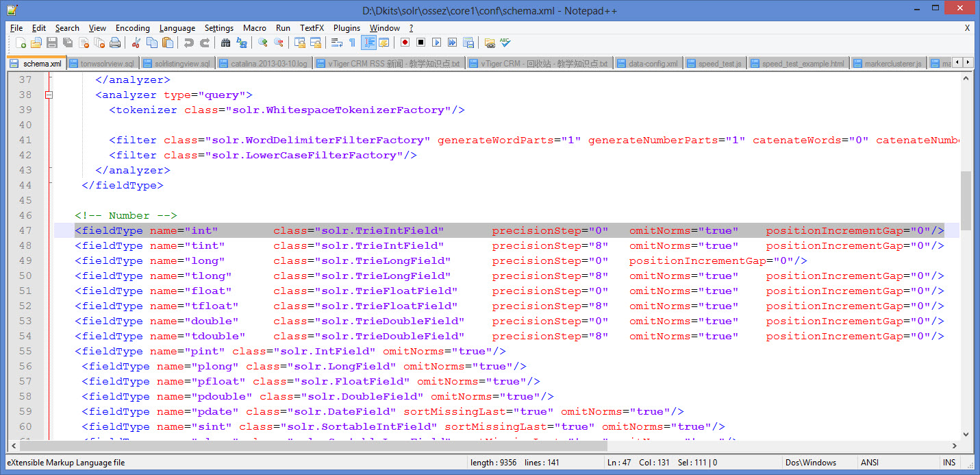The image size is (980, 475).
Task: Toggle show all characters pilcrow icon
Action: [352, 42]
